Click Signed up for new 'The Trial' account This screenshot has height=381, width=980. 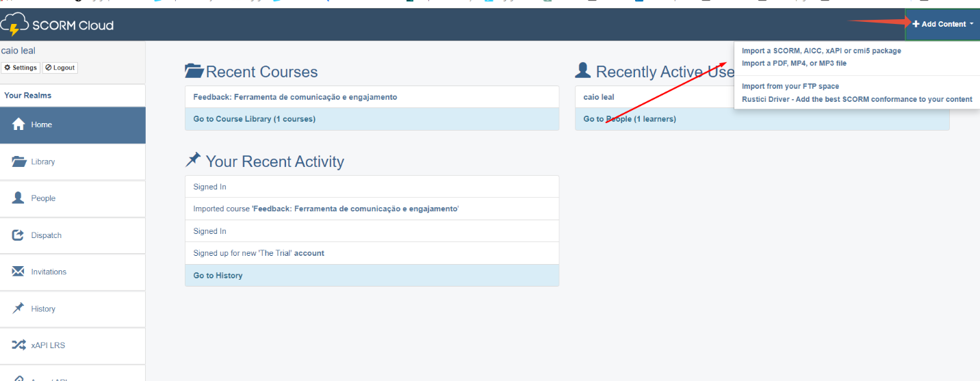click(372, 253)
